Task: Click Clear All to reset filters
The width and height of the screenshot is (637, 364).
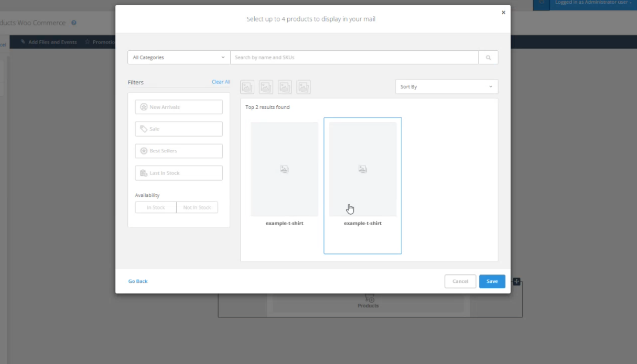Action: [220, 82]
